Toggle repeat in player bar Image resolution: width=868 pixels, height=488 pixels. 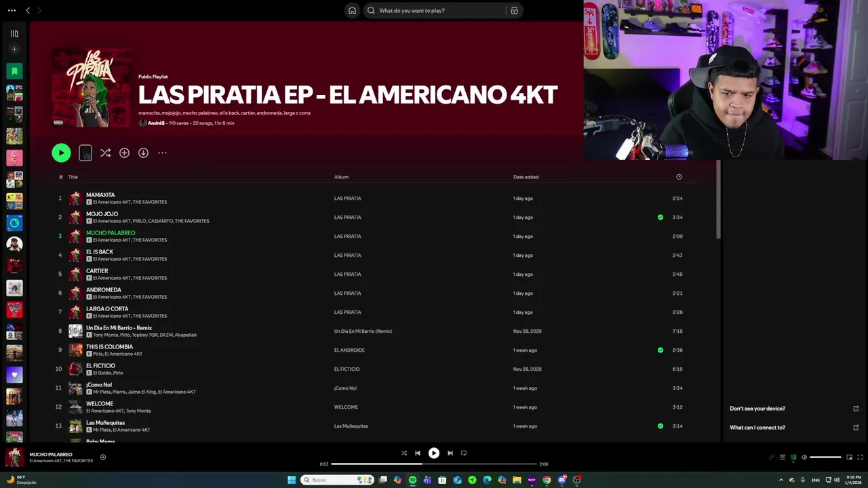click(464, 453)
